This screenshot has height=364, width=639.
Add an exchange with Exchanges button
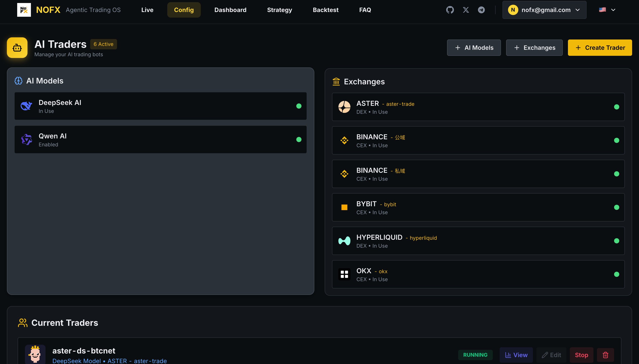click(x=534, y=47)
